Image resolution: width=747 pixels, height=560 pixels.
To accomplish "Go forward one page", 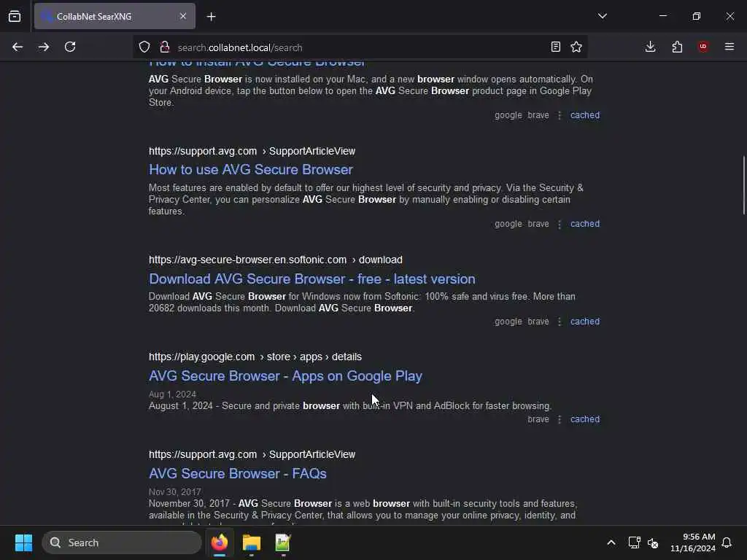I will [44, 47].
